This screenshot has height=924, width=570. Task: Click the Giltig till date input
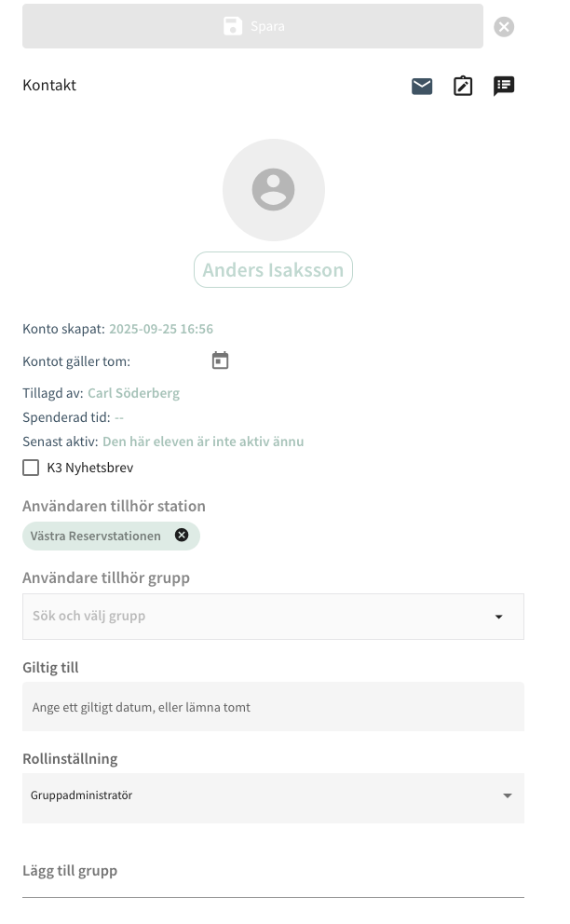pos(273,707)
